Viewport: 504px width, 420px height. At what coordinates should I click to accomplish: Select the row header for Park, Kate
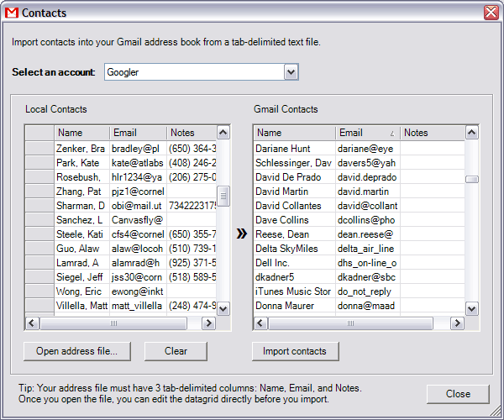pos(39,163)
